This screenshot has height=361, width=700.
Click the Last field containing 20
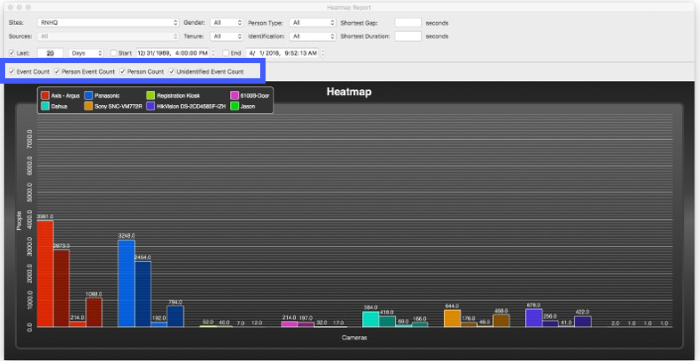50,53
